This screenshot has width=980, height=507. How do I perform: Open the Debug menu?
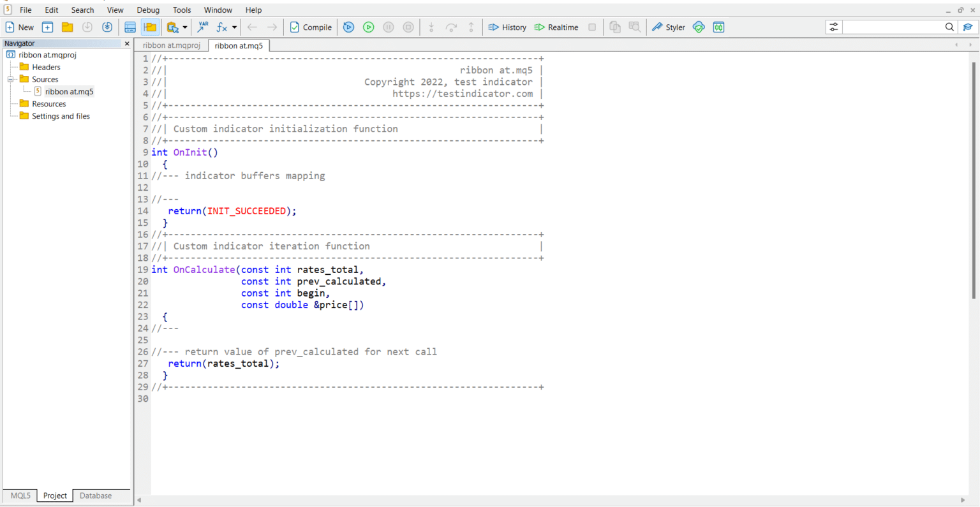point(148,10)
